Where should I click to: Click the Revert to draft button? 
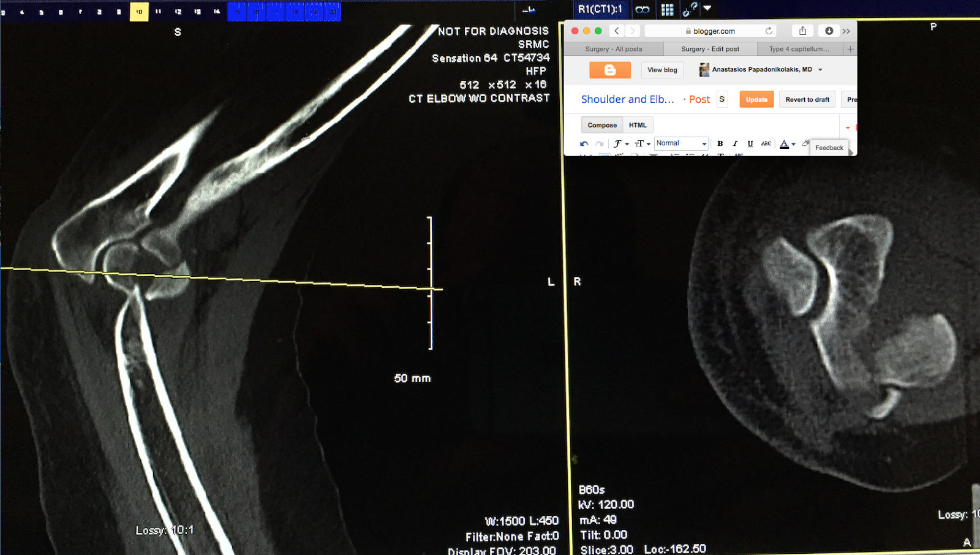point(807,99)
